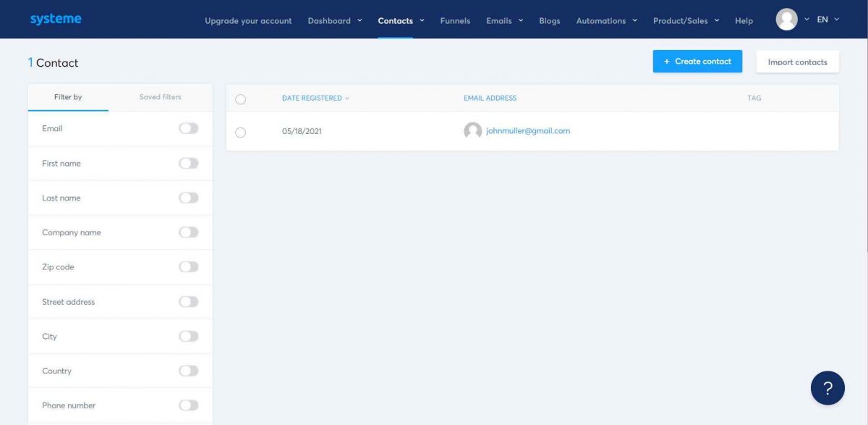This screenshot has width=868, height=425.
Task: Click the 05/18/2021 date cell
Action: coord(302,132)
